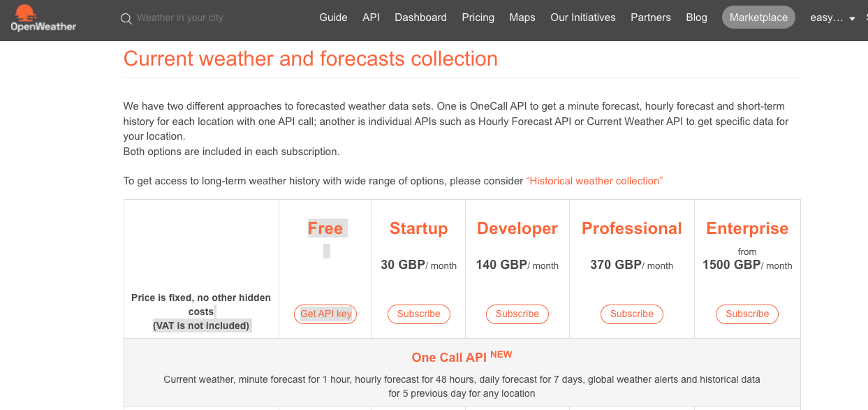The width and height of the screenshot is (868, 410).
Task: Subscribe to the Enterprise plan
Action: coord(747,314)
